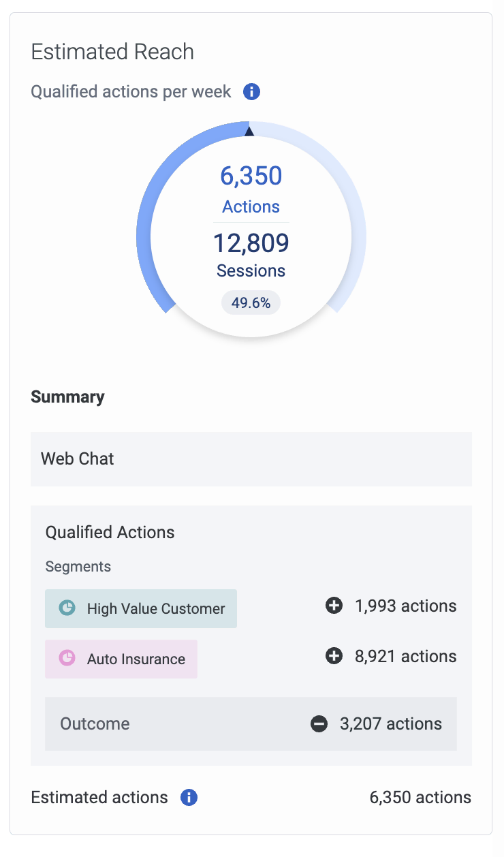Select the High Value Customer segment tag
This screenshot has width=504, height=857.
[141, 608]
